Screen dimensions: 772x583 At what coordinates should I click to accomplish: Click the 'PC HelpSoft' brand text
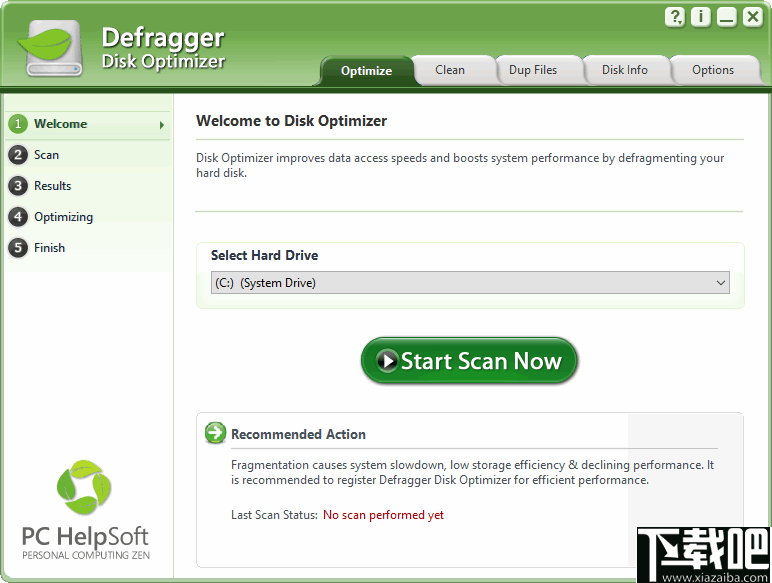(x=85, y=536)
